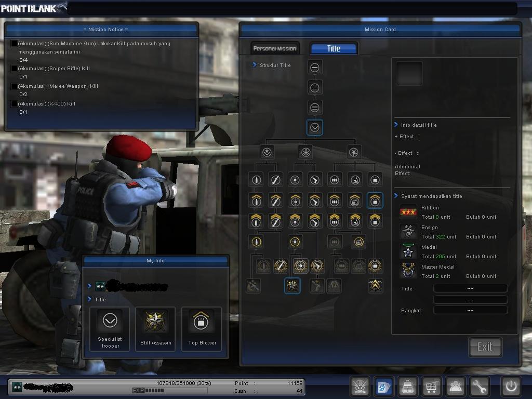Viewport: 532px width, 399px height.
Task: Click the Exit button
Action: point(485,347)
